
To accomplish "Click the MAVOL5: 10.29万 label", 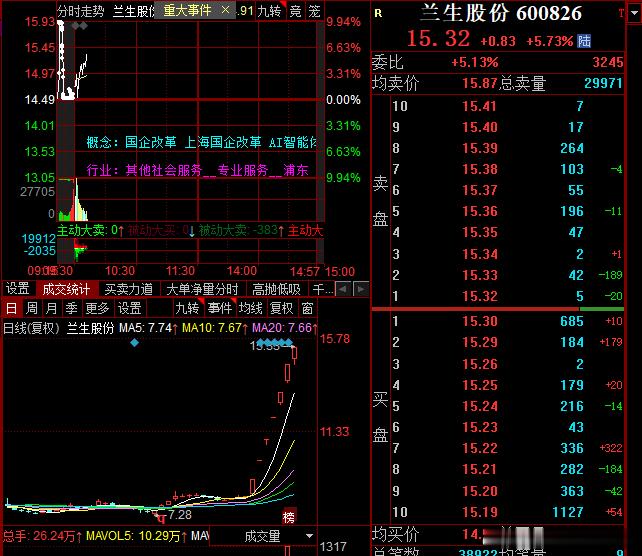I will (136, 536).
